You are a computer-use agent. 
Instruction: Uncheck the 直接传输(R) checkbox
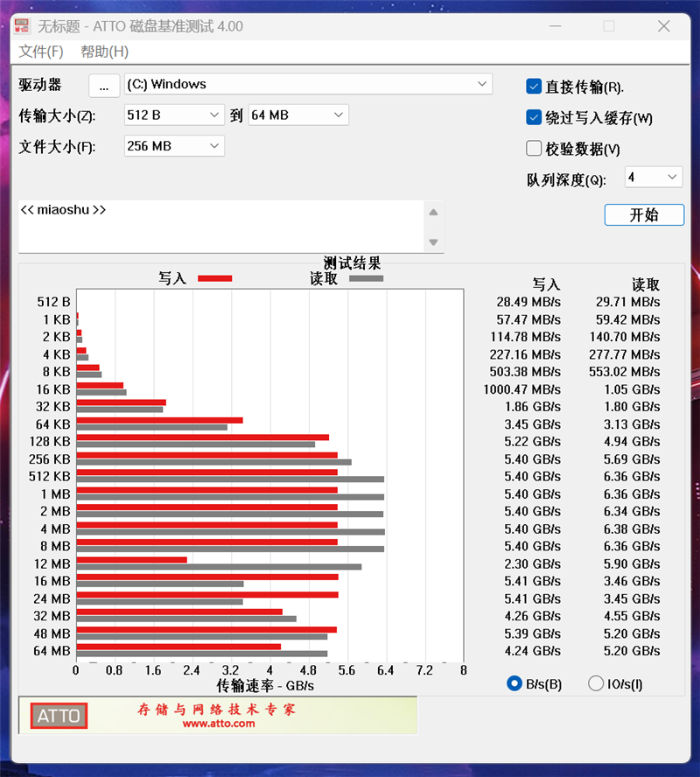click(534, 87)
